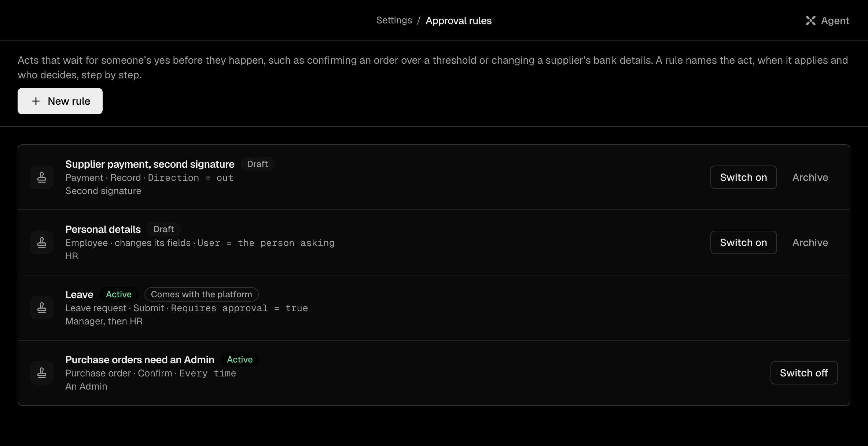
Task: Click the Comes with the platform tag
Action: pyautogui.click(x=202, y=294)
